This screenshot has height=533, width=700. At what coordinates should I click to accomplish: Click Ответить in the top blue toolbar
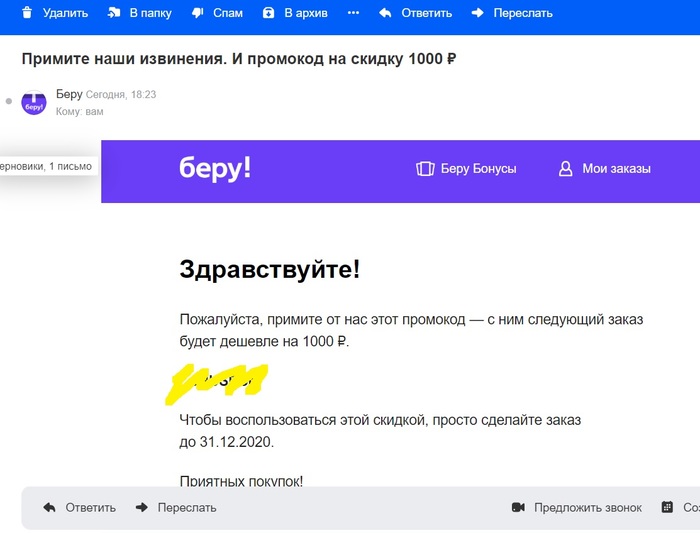(426, 13)
